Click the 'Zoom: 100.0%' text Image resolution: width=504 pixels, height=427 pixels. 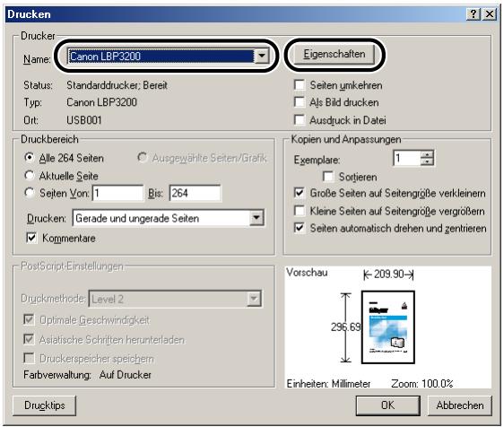421,384
